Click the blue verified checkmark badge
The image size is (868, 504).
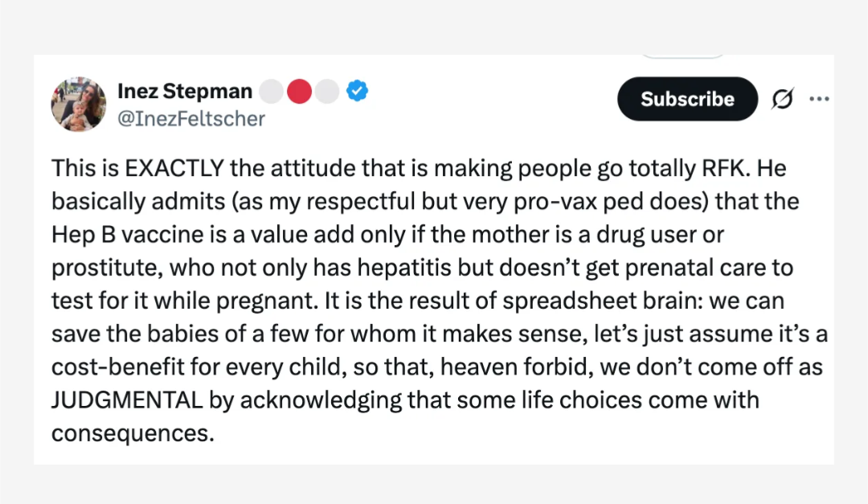[x=357, y=91]
